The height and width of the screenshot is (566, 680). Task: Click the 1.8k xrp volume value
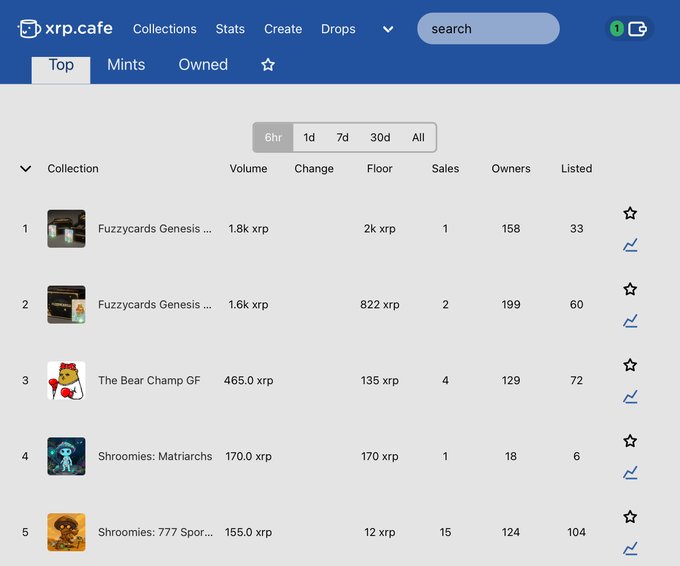(x=248, y=229)
